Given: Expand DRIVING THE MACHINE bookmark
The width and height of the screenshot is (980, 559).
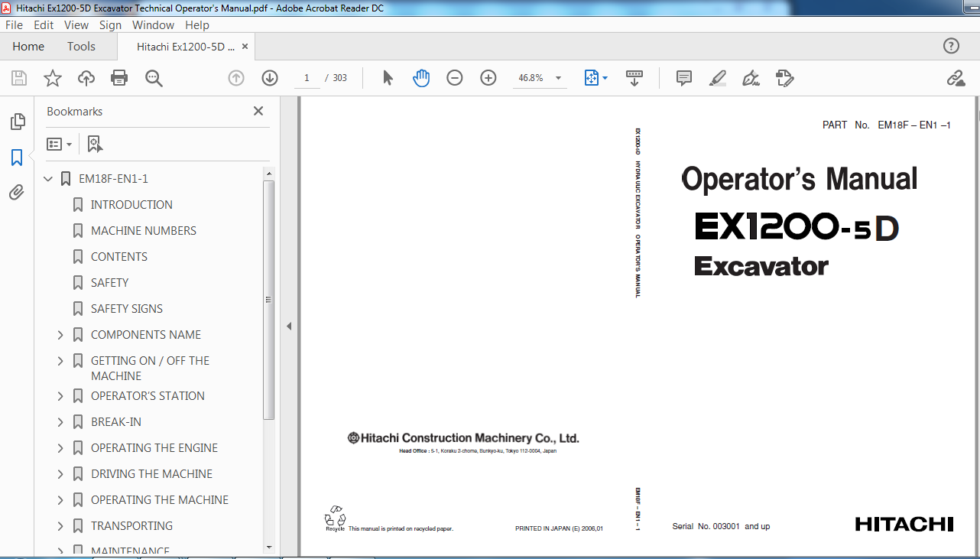Looking at the screenshot, I should (x=60, y=474).
